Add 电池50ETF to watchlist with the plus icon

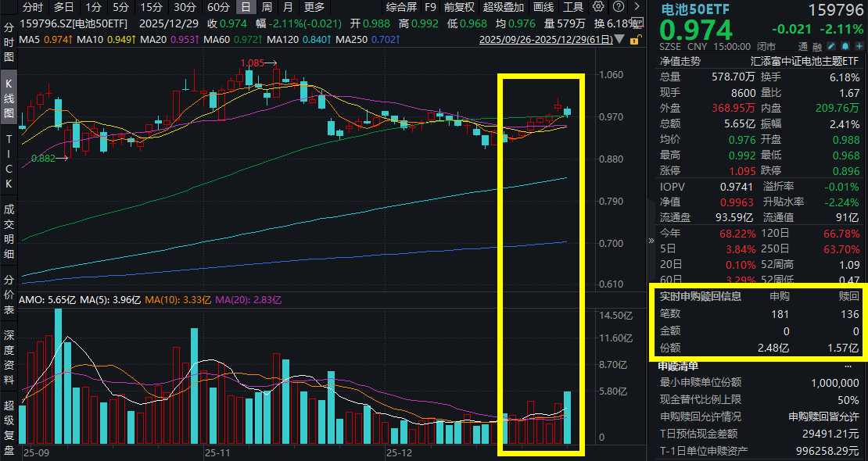click(860, 45)
